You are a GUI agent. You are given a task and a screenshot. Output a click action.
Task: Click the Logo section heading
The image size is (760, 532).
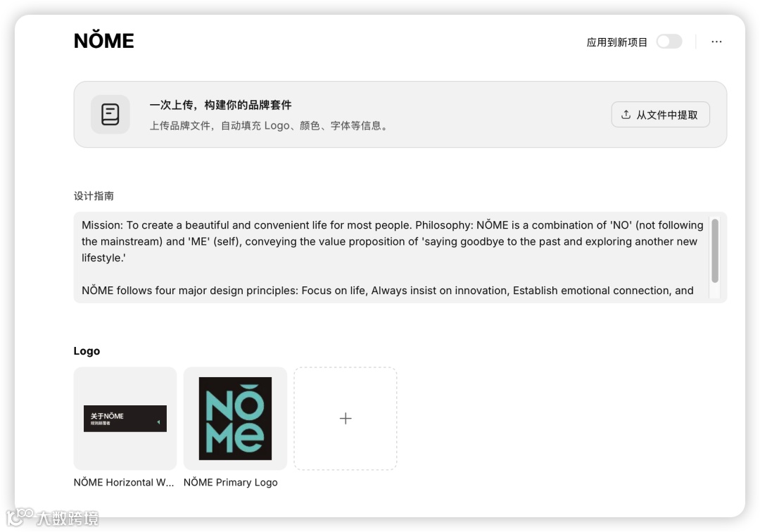(x=87, y=350)
